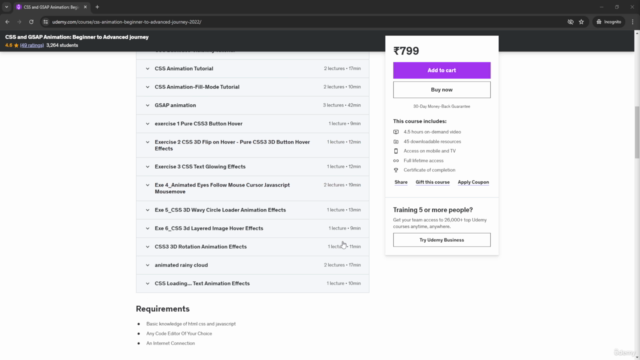Click the Share link
This screenshot has width=640, height=360.
coord(401,182)
